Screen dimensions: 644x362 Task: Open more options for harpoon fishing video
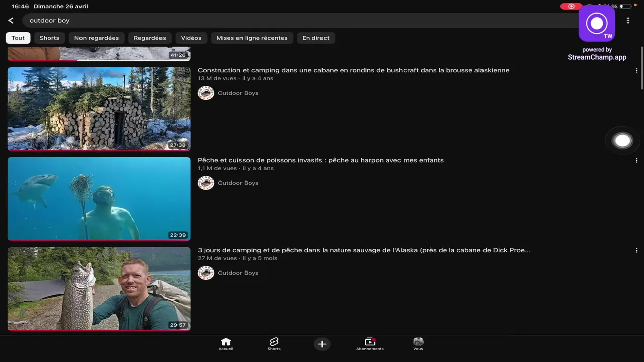click(x=636, y=161)
